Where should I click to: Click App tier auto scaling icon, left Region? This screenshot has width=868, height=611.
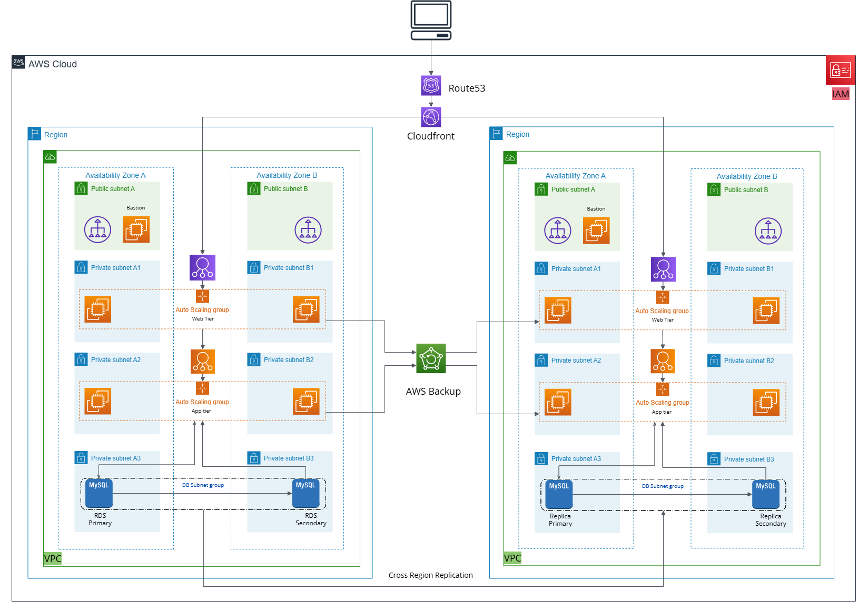tap(203, 388)
